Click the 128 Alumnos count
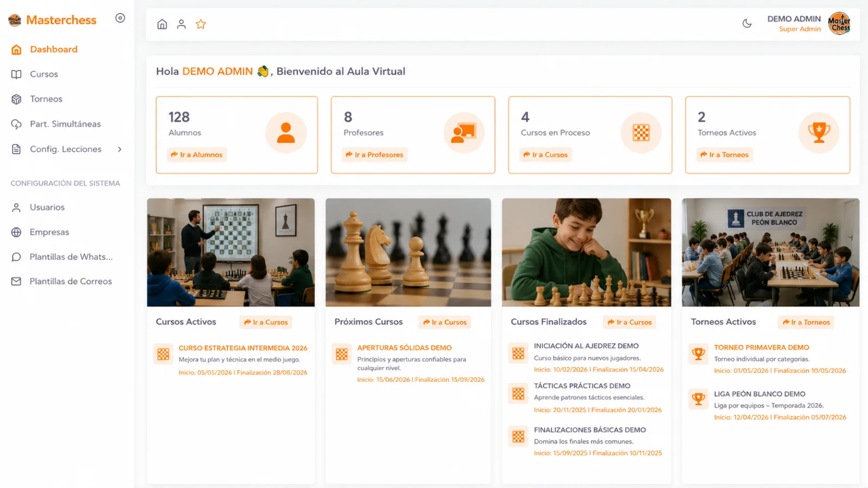868x488 pixels. click(179, 117)
